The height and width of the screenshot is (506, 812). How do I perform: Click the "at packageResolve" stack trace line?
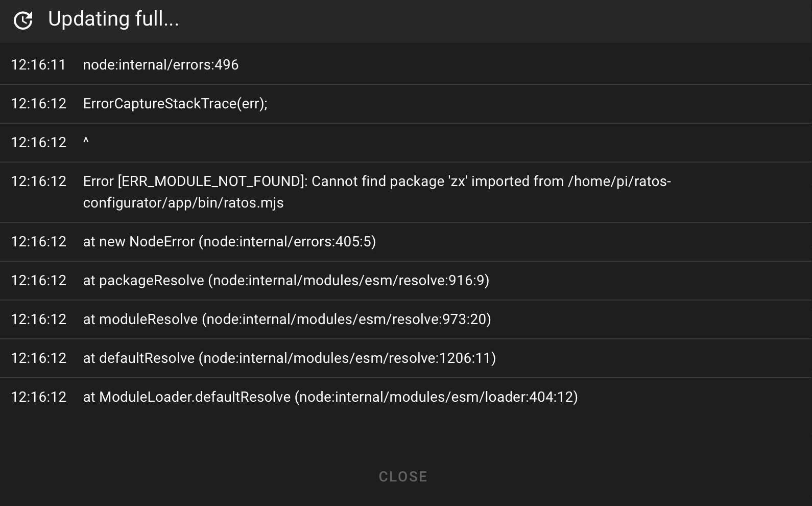pos(286,281)
